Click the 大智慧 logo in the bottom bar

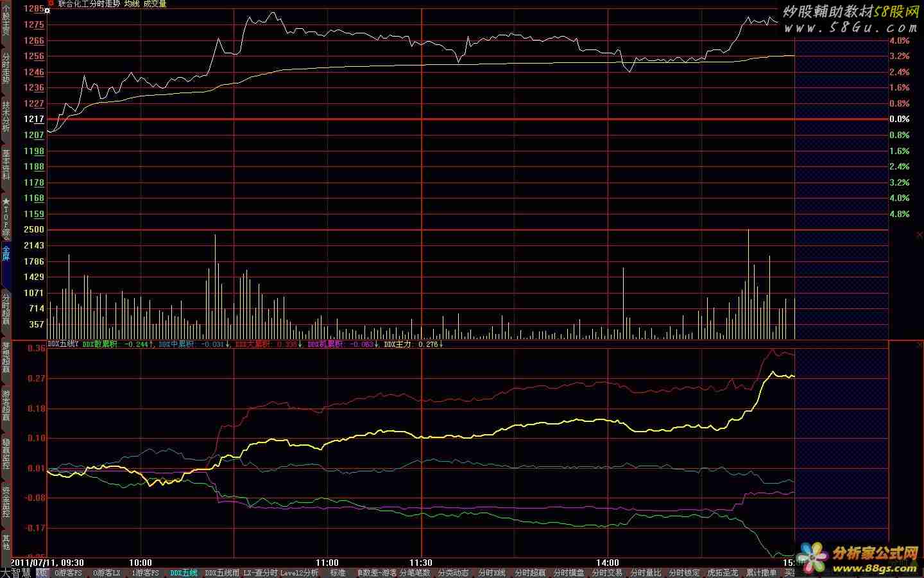(15, 573)
